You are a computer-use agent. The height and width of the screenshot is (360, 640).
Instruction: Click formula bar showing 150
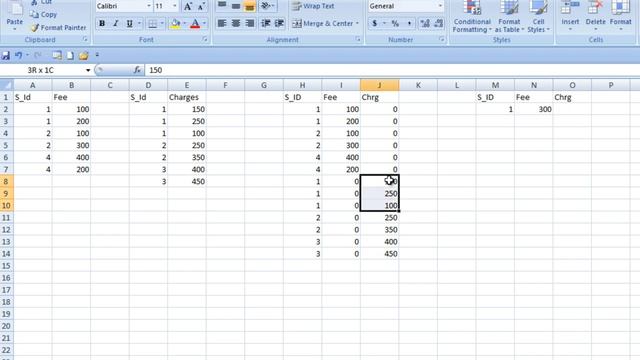point(392,70)
